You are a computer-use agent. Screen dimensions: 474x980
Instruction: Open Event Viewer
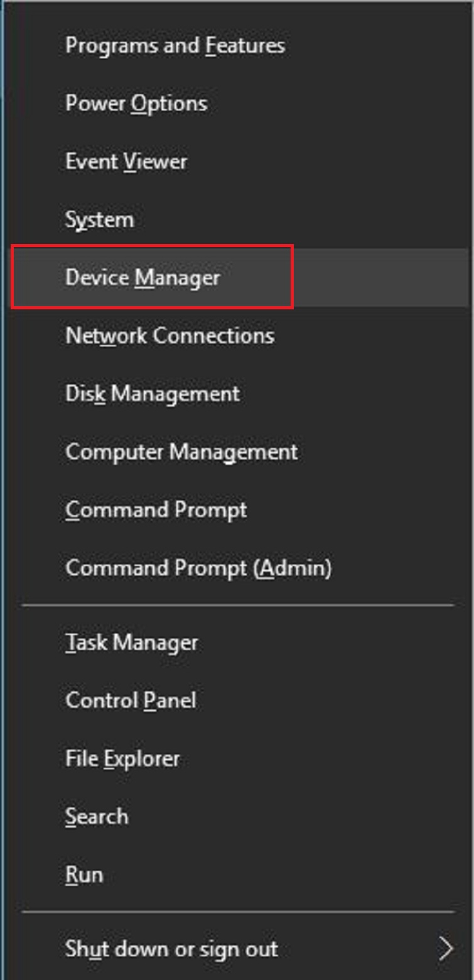pos(126,162)
